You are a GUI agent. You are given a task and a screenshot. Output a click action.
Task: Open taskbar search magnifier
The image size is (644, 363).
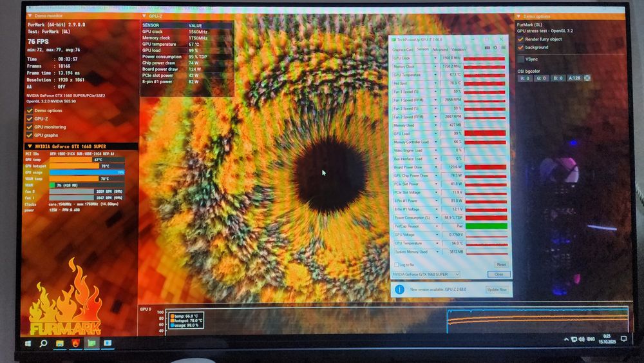[x=43, y=343]
